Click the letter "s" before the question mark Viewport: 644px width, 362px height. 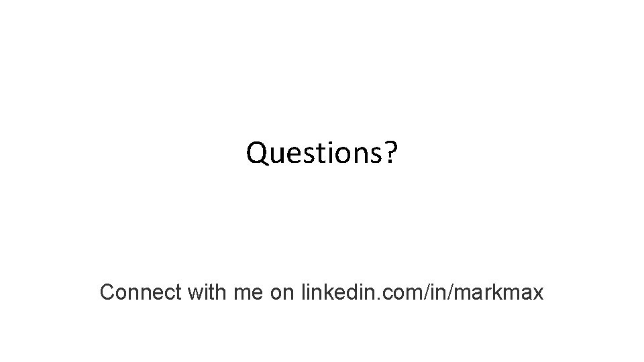(376, 155)
